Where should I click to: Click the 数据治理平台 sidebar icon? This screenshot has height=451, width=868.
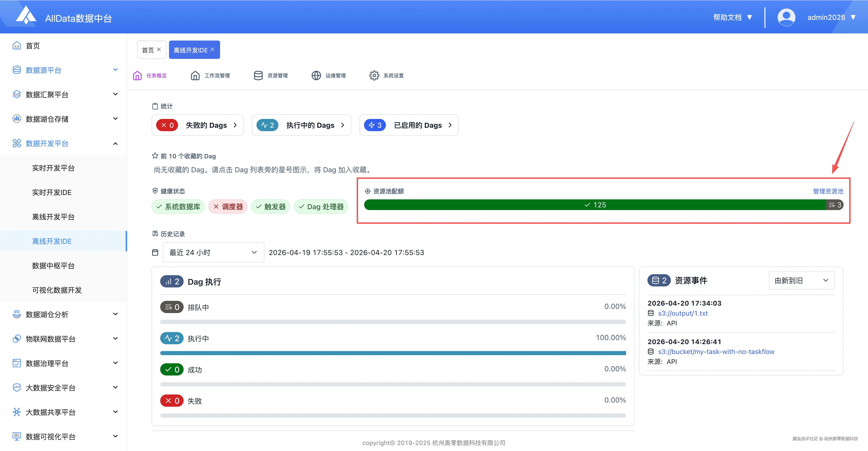click(x=16, y=363)
